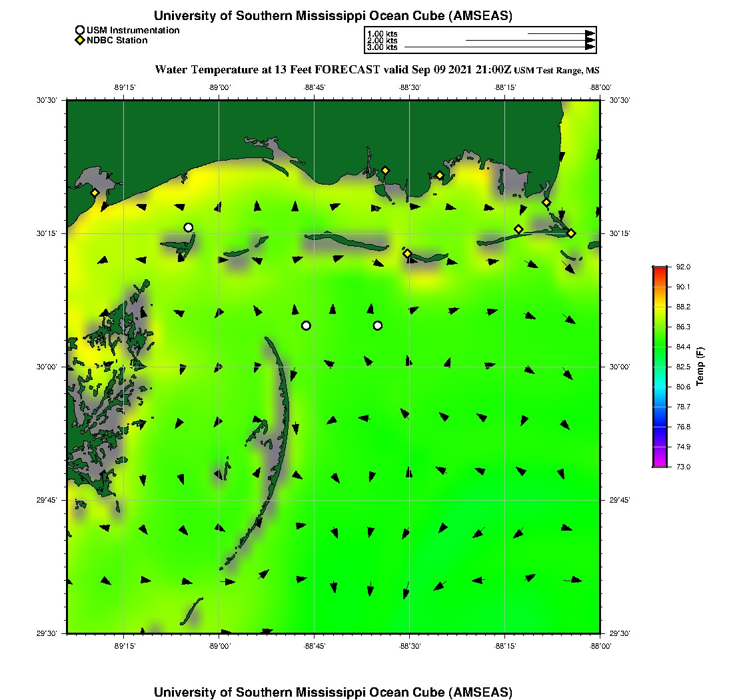Click the 30°15' label on the right axis
Screen dimensions: 733x700
(620, 233)
